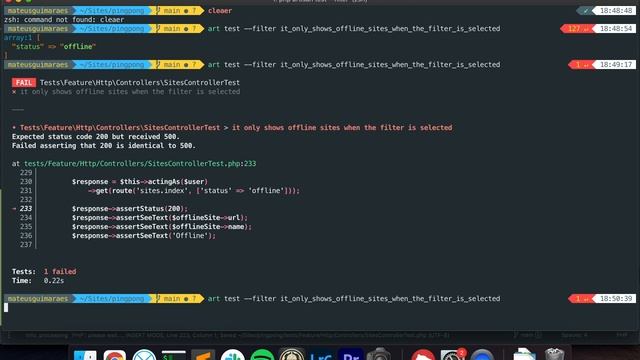
Task: Open System Preferences with the red badge
Action: (x=452, y=355)
